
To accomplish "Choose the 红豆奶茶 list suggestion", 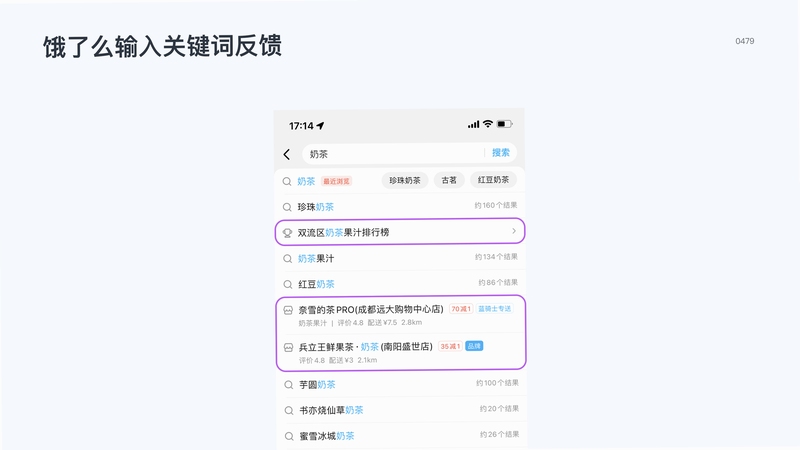I will click(316, 284).
